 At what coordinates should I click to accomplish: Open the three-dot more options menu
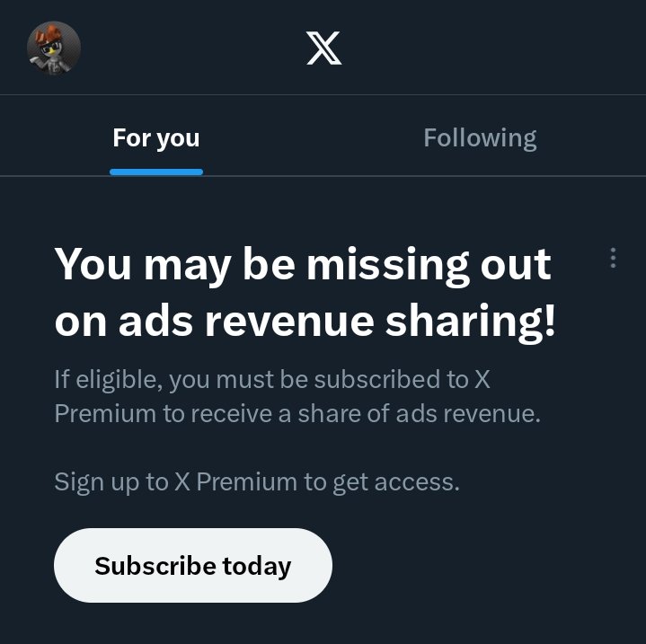[613, 259]
